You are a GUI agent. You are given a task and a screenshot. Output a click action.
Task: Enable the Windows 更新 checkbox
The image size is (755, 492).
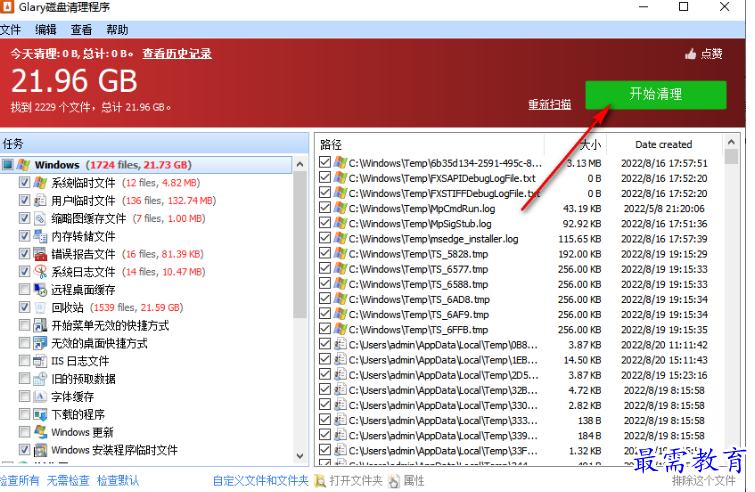pos(24,432)
